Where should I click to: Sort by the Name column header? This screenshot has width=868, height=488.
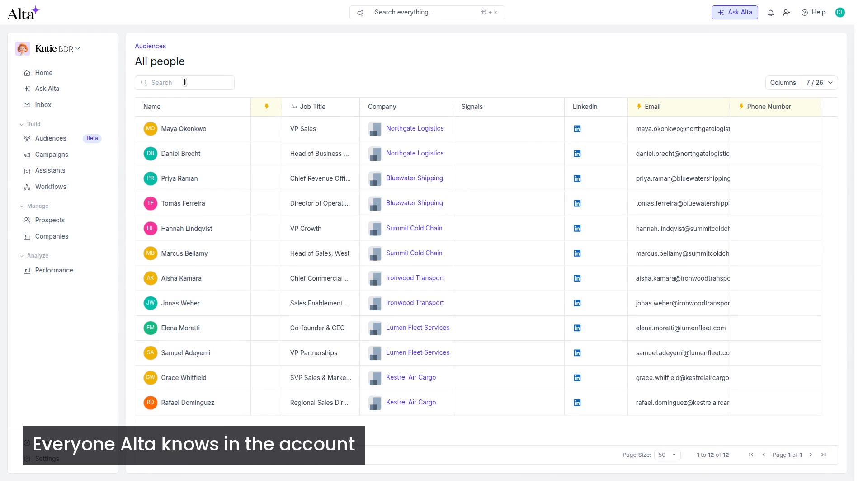pyautogui.click(x=193, y=107)
